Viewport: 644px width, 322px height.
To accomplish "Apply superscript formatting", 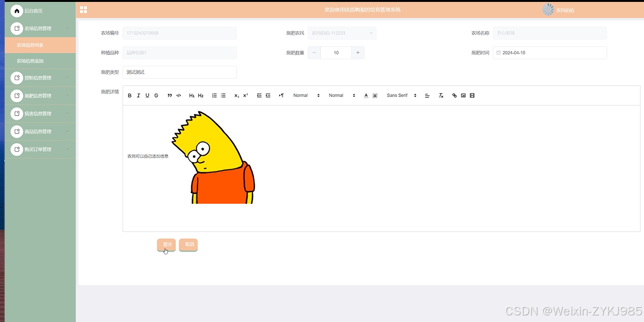I will (245, 96).
